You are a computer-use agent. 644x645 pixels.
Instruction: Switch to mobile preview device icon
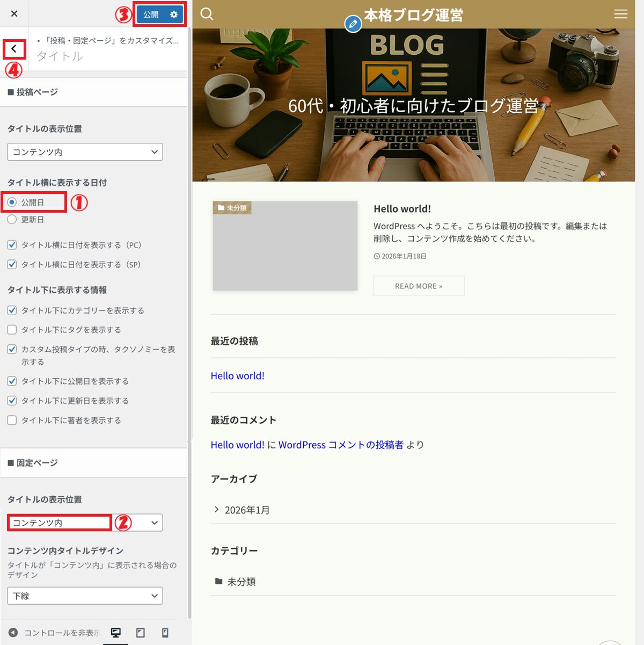coord(165,633)
